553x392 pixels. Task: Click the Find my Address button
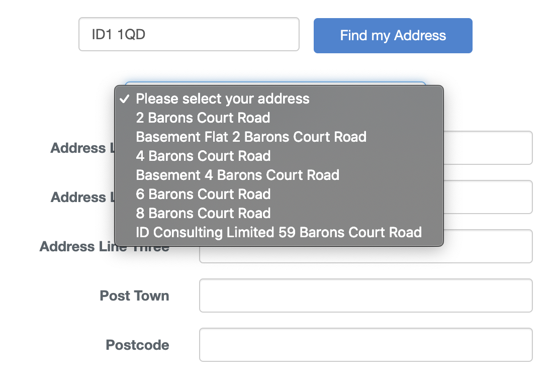coord(393,35)
